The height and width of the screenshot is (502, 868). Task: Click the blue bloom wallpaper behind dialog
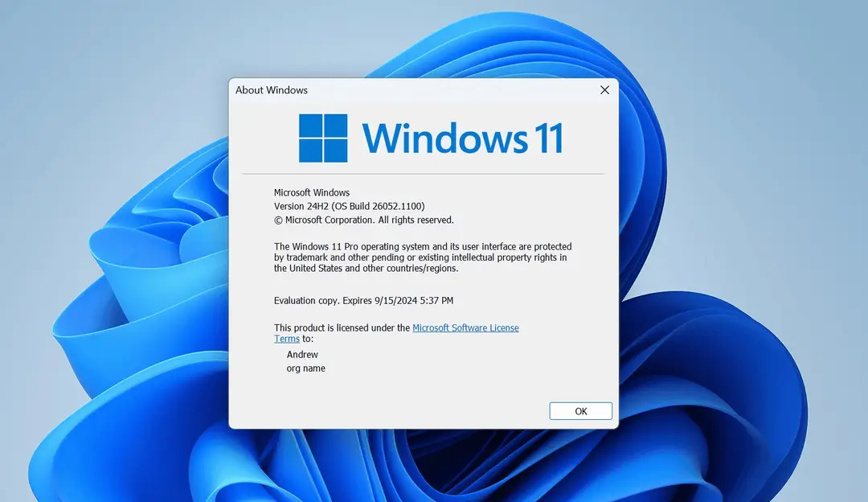click(x=719, y=360)
